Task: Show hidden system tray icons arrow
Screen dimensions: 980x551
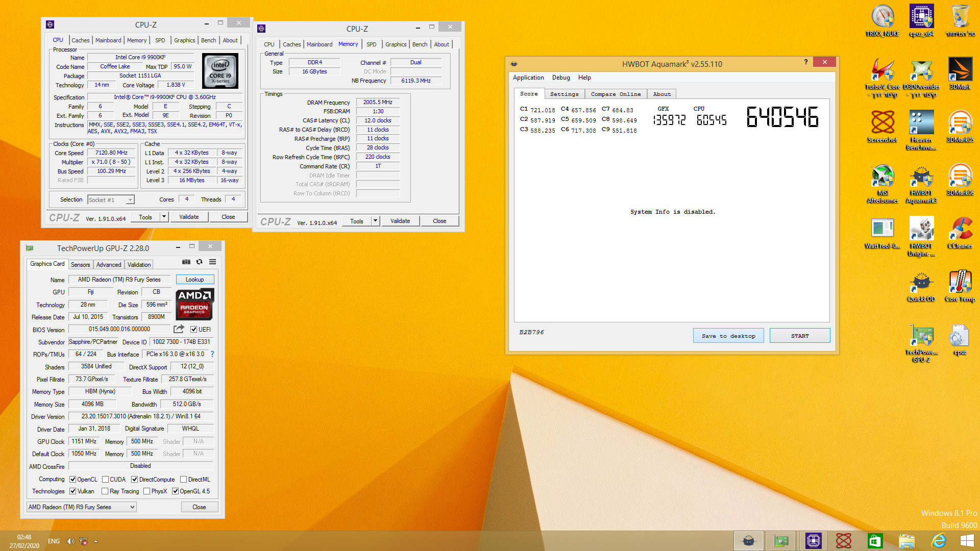Action: point(95,541)
